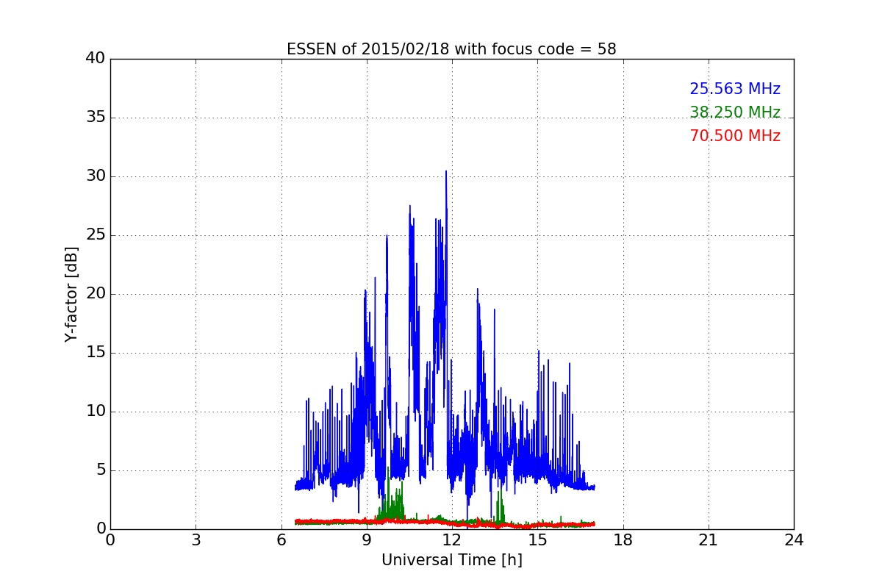The width and height of the screenshot is (882, 588).
Task: Click y-axis tick label 35
Action: click(x=96, y=117)
